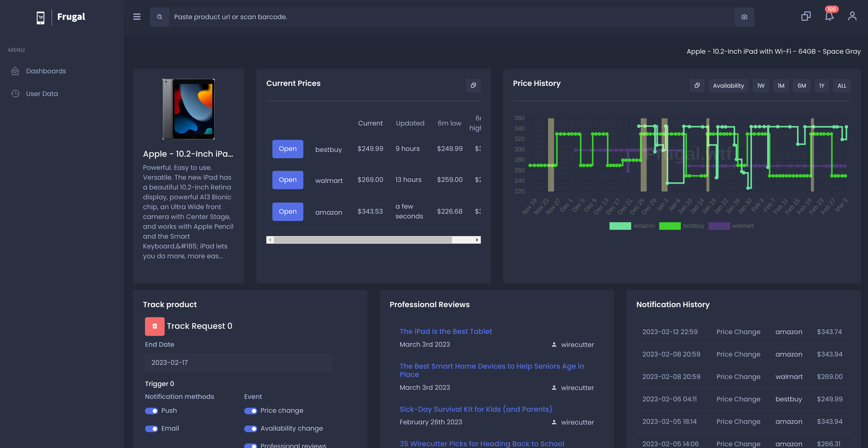This screenshot has width=868, height=448.
Task: Open 35 Wirecutter Picks Back to School
Action: pos(482,444)
